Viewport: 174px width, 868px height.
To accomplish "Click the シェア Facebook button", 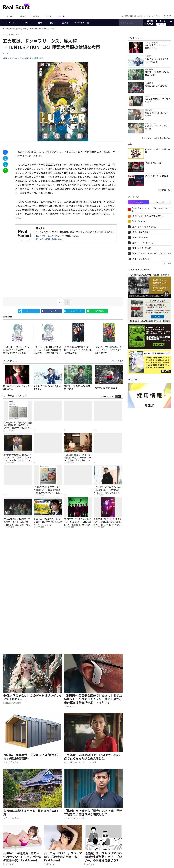I will [52, 311].
